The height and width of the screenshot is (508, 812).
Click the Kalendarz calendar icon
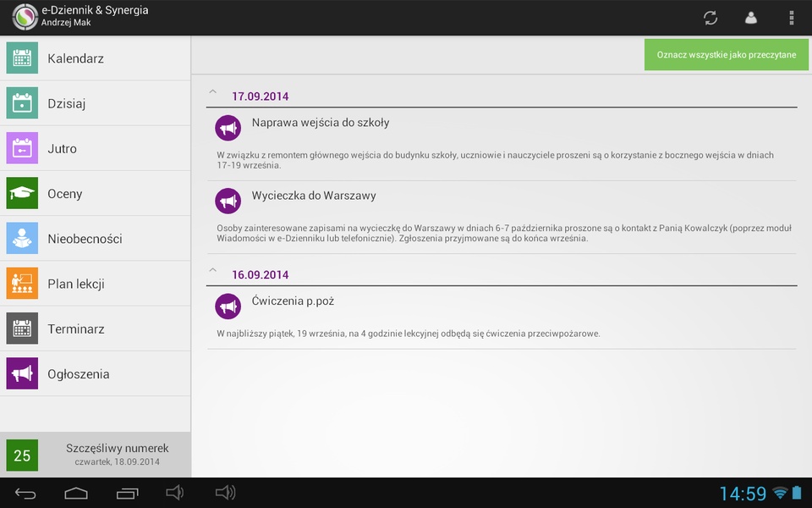point(22,58)
